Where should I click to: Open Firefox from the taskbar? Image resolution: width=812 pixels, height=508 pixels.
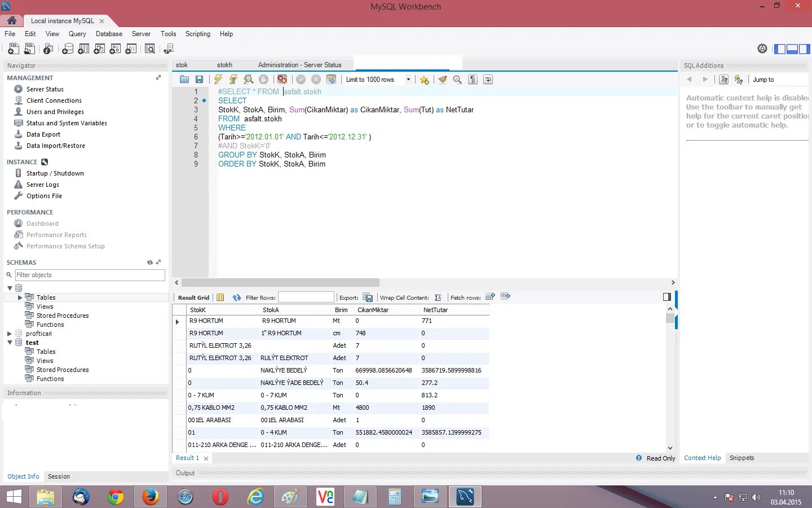point(150,497)
